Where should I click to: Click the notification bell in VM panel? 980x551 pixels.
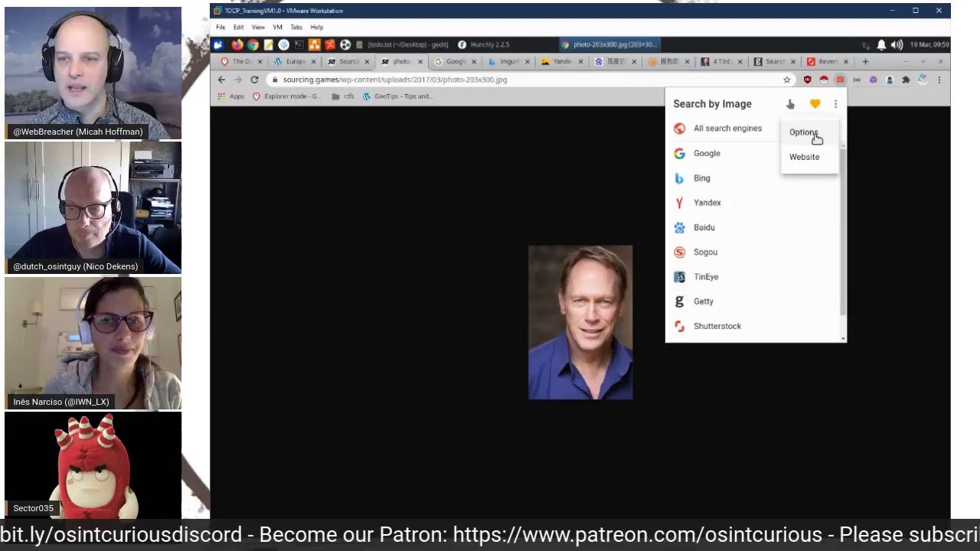click(x=881, y=44)
